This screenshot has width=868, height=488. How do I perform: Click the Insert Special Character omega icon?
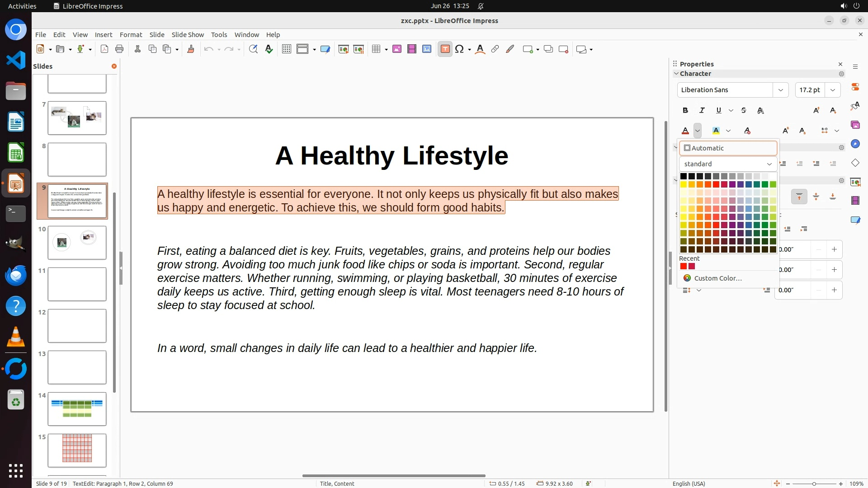coord(459,49)
